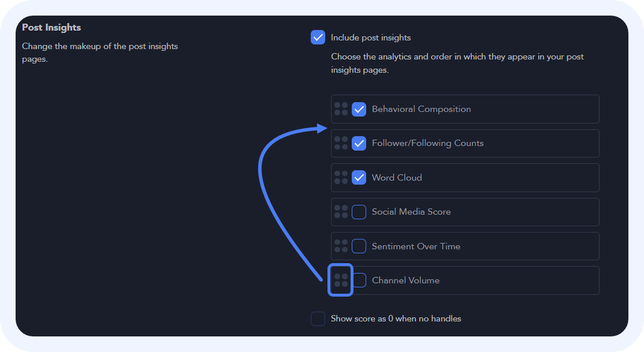The width and height of the screenshot is (644, 352).
Task: Click drag handle beside Behavioral Composition
Action: (341, 109)
